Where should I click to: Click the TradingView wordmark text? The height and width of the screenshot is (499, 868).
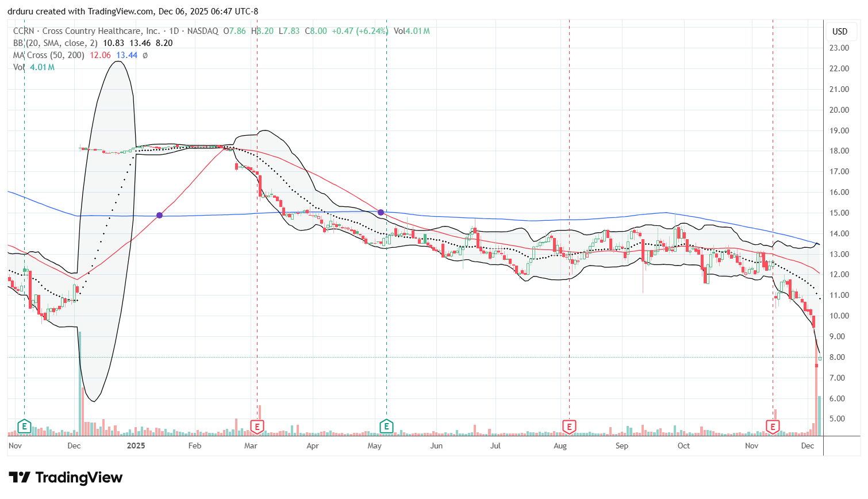click(x=79, y=478)
